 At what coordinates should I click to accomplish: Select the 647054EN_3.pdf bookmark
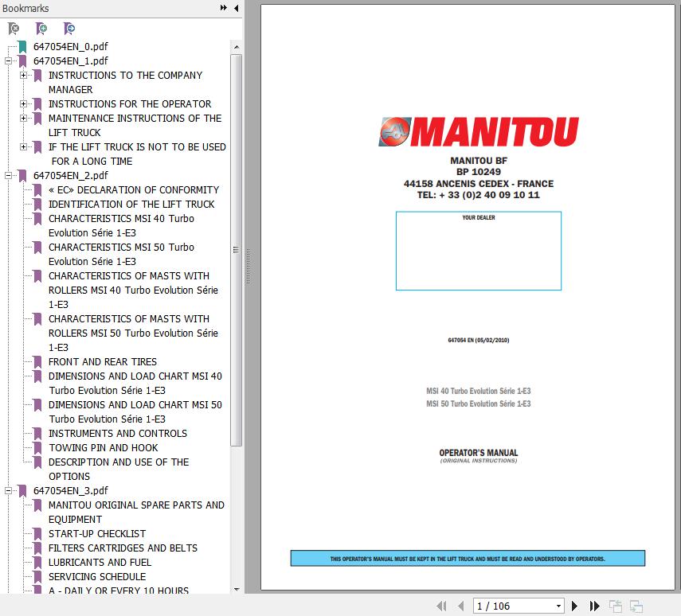click(70, 490)
